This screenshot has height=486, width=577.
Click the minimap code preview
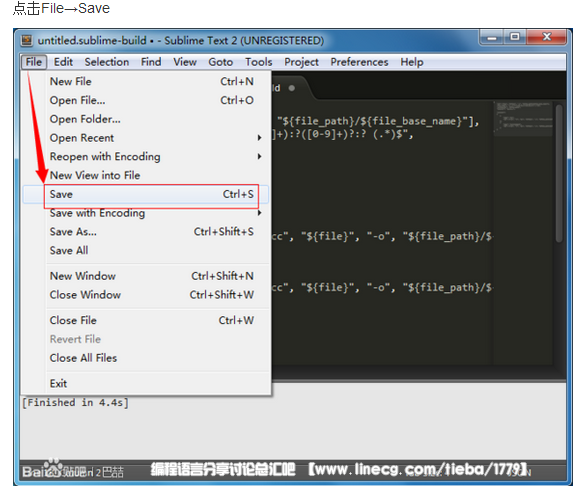pyautogui.click(x=523, y=118)
